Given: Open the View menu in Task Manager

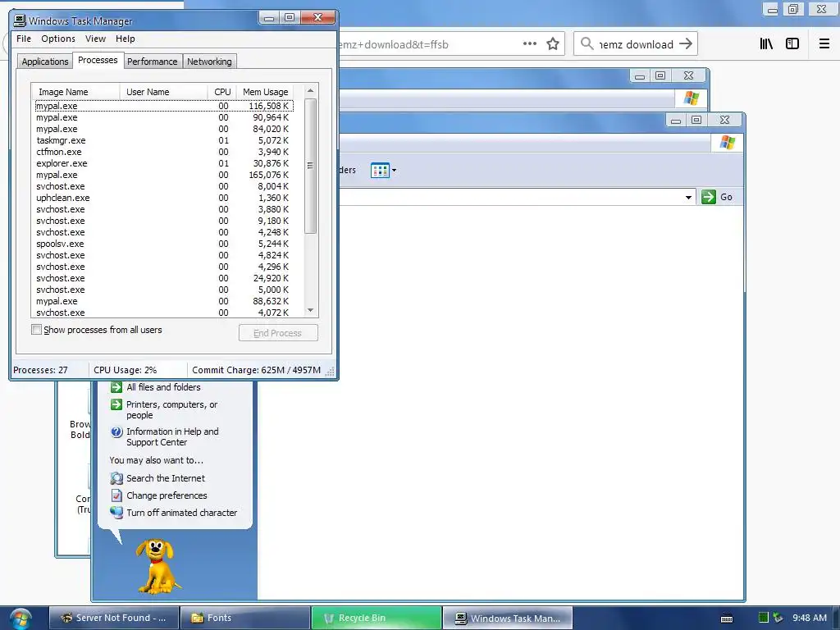Looking at the screenshot, I should pyautogui.click(x=95, y=39).
